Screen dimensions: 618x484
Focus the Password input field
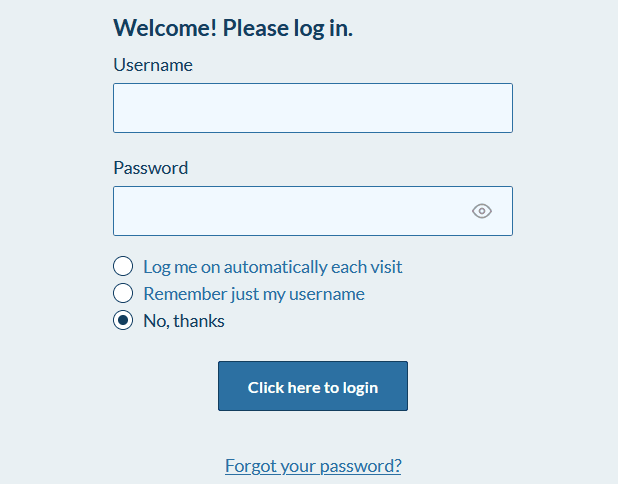tap(290, 211)
